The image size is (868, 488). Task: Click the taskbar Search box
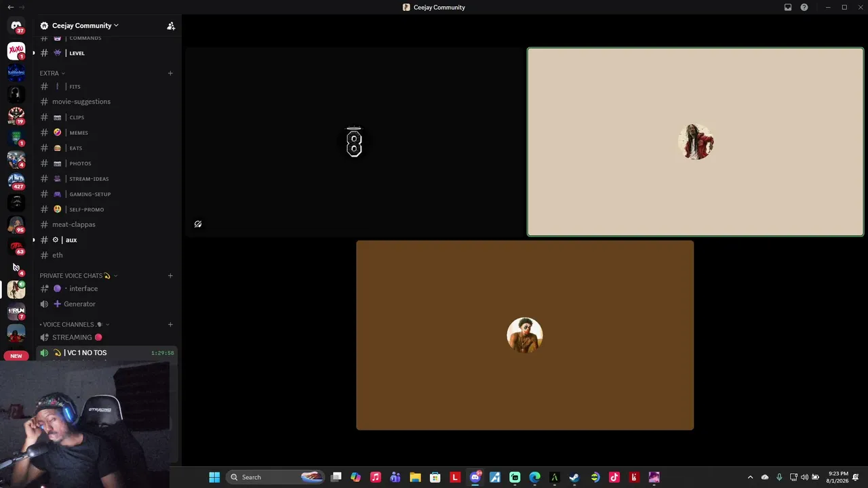[275, 477]
